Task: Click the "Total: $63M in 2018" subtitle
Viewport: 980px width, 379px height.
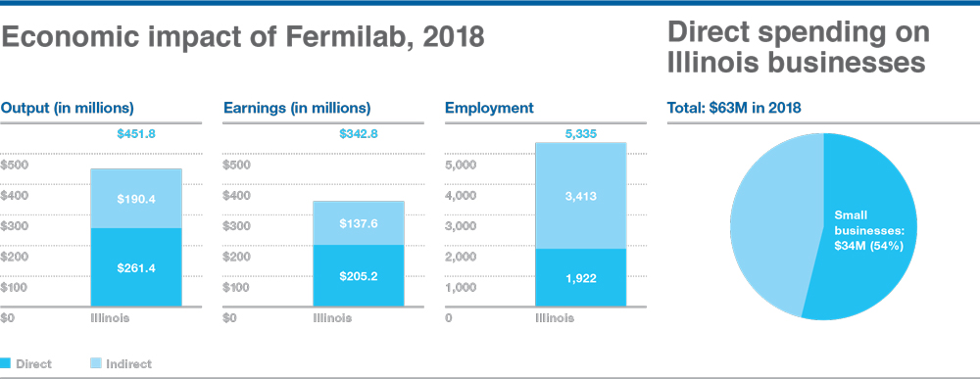Action: (x=734, y=108)
